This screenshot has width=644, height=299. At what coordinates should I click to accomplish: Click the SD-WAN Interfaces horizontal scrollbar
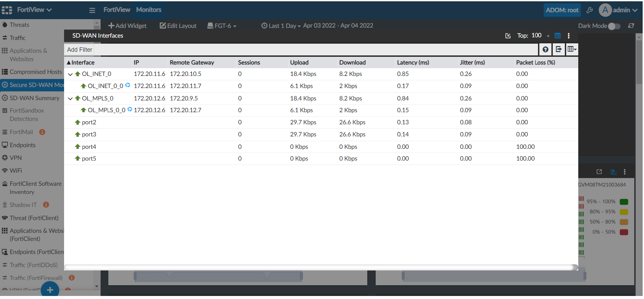tap(321, 267)
